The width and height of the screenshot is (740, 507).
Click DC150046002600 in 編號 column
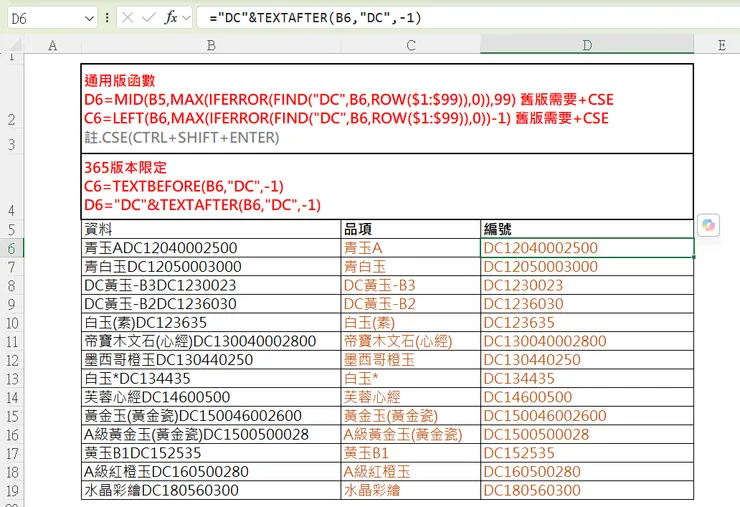tap(587, 416)
